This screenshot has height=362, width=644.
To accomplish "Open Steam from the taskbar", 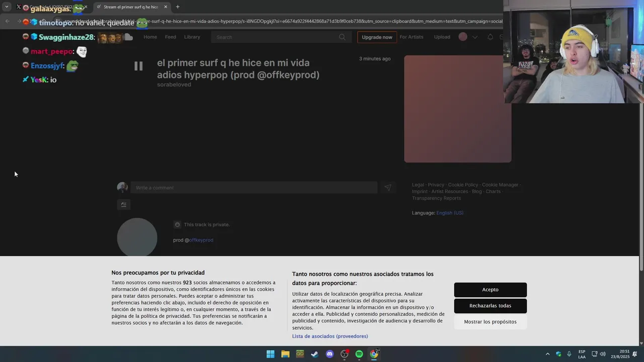I will point(314,354).
